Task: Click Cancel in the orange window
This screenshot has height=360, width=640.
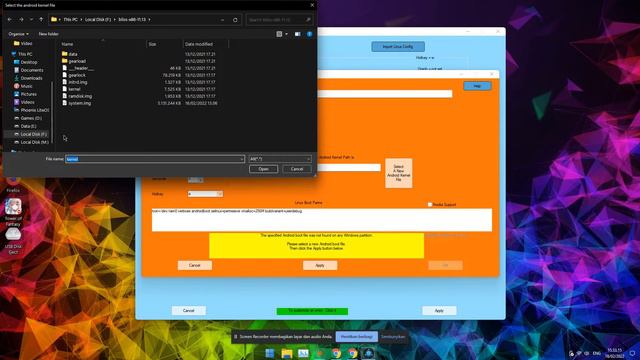Action: 195,265
